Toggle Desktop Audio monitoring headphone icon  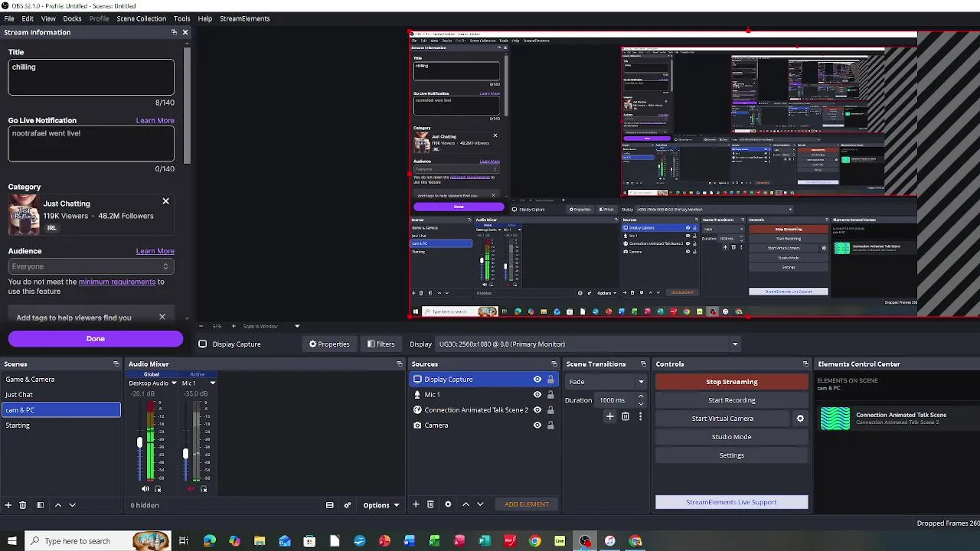pyautogui.click(x=158, y=489)
